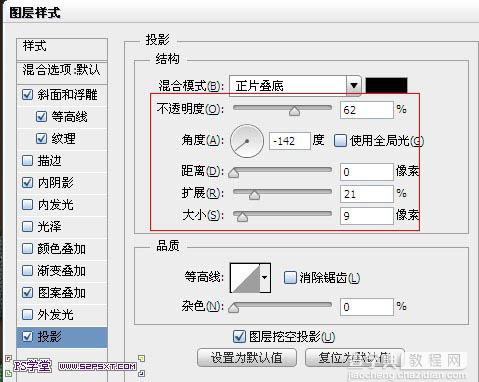This screenshot has width=479, height=382.
Task: Click the spread field showing 21
Action: pos(367,194)
